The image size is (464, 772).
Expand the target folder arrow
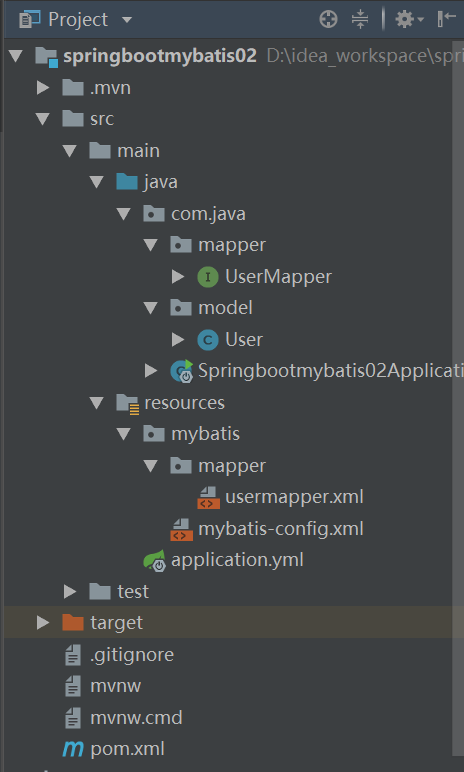click(x=43, y=623)
